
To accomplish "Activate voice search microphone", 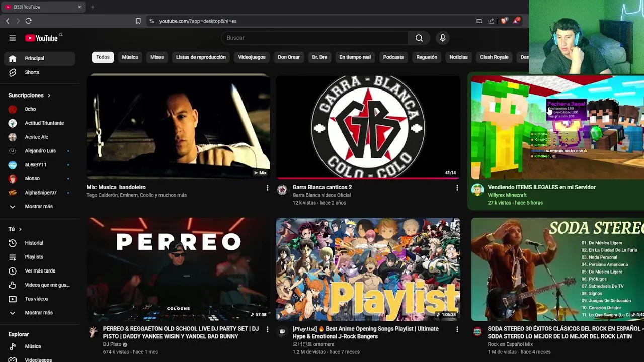I will (443, 38).
